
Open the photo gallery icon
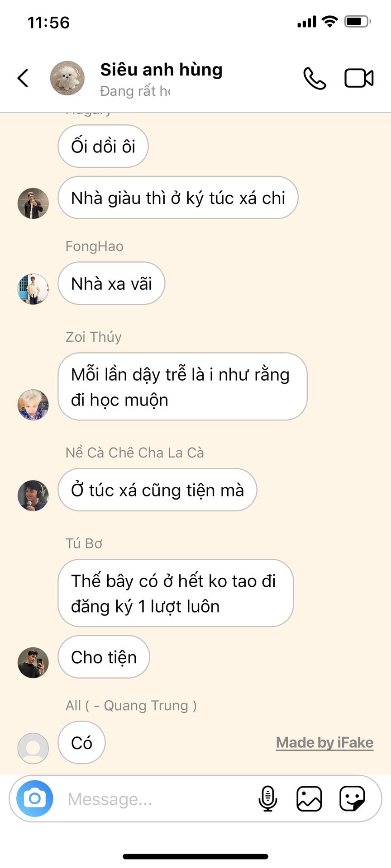tap(309, 799)
